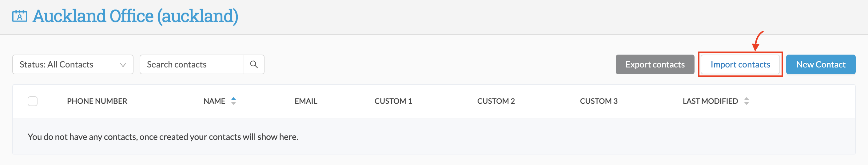
Task: Click the chevron in the Status filter
Action: [x=123, y=65]
